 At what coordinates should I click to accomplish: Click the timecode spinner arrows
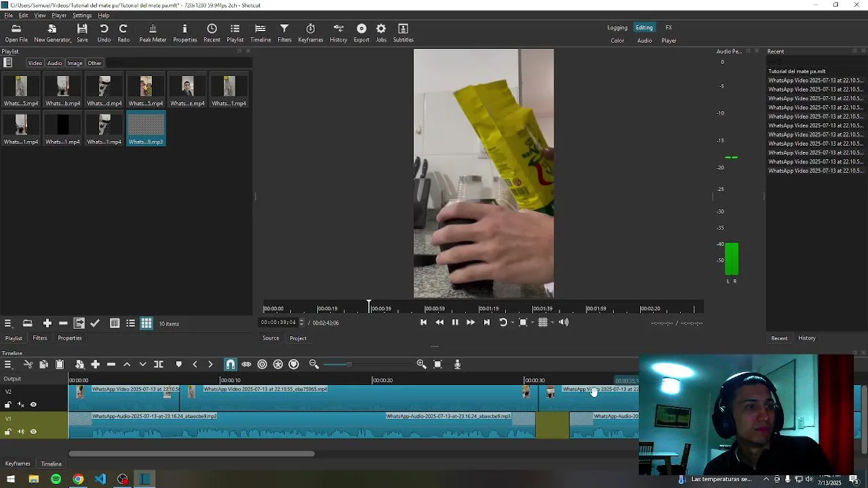point(302,323)
